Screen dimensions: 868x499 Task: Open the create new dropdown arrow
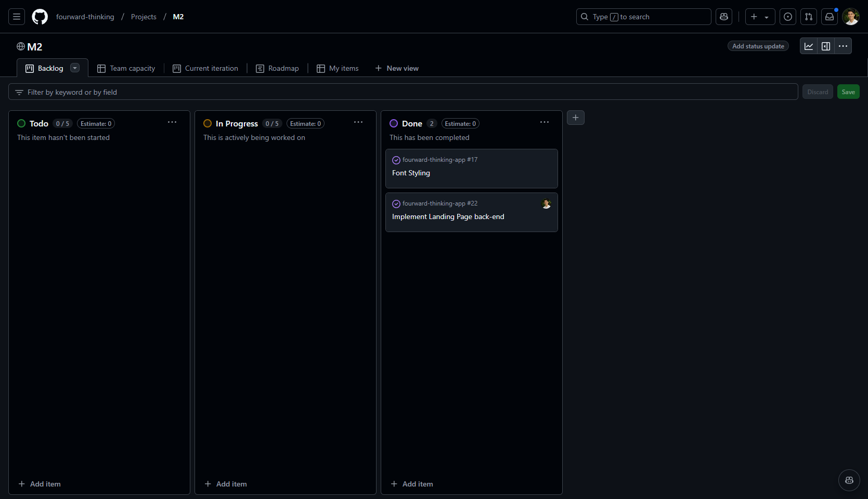point(767,17)
